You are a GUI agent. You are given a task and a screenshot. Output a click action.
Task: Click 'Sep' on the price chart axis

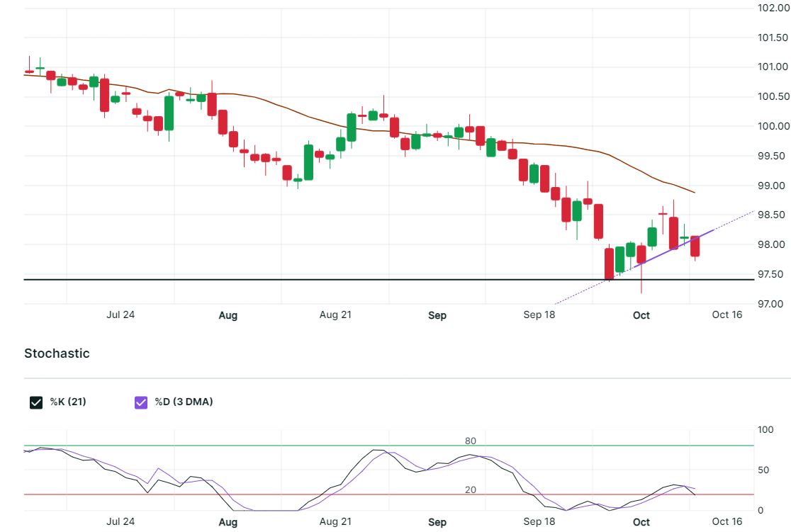click(x=437, y=315)
